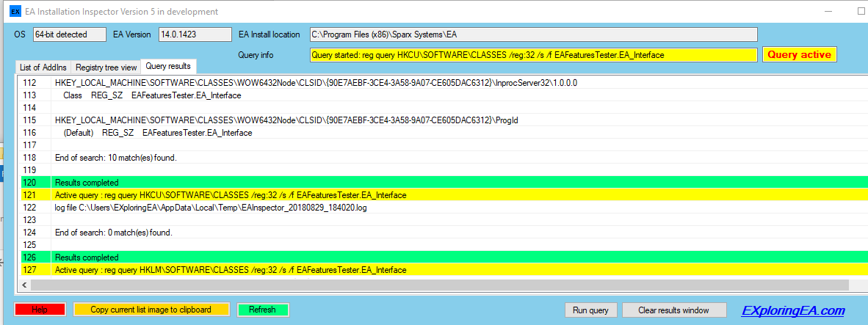Open the EXploringEA.com link
The height and width of the screenshot is (325, 868).
[x=792, y=310]
